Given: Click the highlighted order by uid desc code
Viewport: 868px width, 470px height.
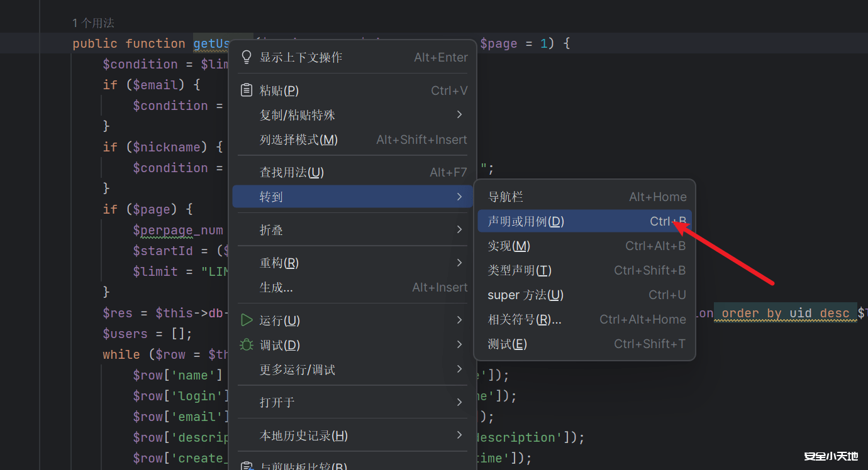Looking at the screenshot, I should (785, 313).
